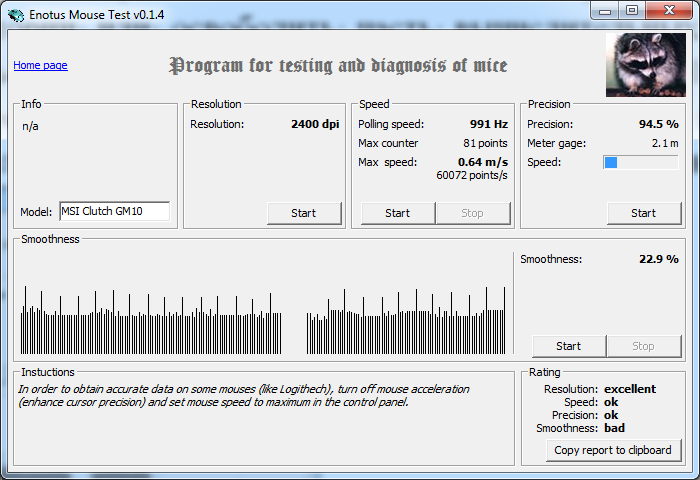Click the 60072 points/s value
This screenshot has height=480, width=700.
tap(472, 175)
